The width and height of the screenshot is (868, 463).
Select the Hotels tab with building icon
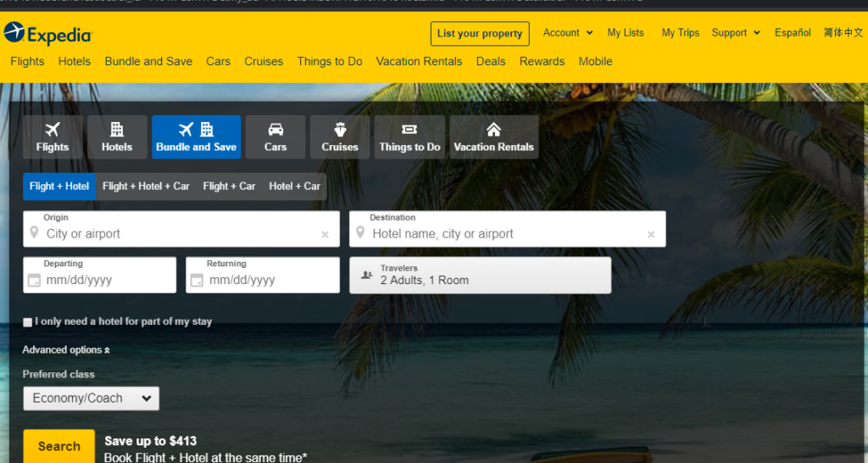click(x=117, y=137)
